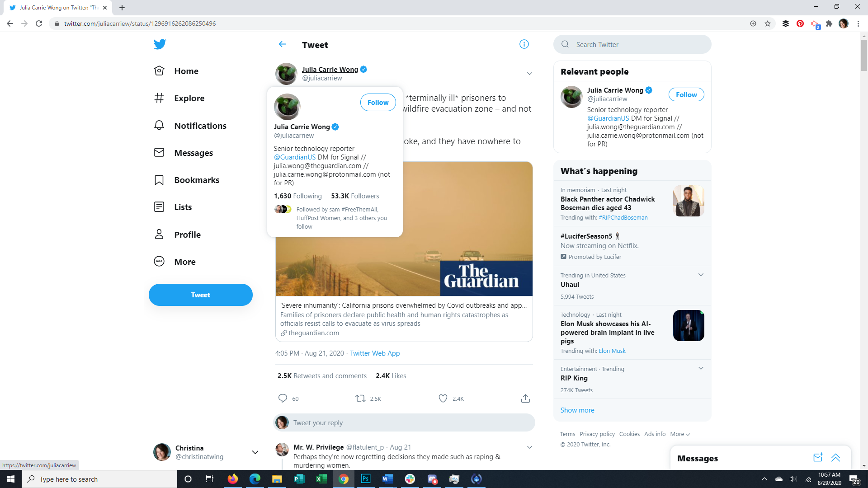Click Show more under What's happening
Image resolution: width=868 pixels, height=488 pixels.
pyautogui.click(x=577, y=410)
